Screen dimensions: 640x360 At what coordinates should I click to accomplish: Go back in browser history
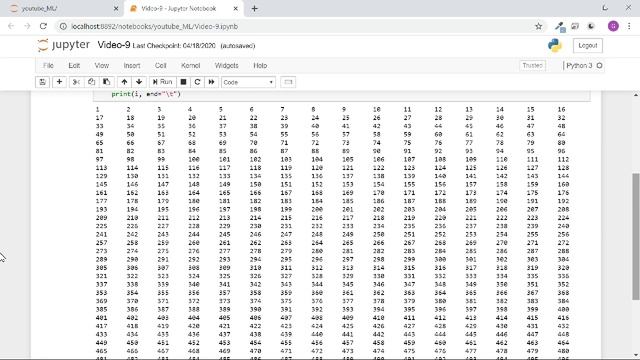click(11, 26)
